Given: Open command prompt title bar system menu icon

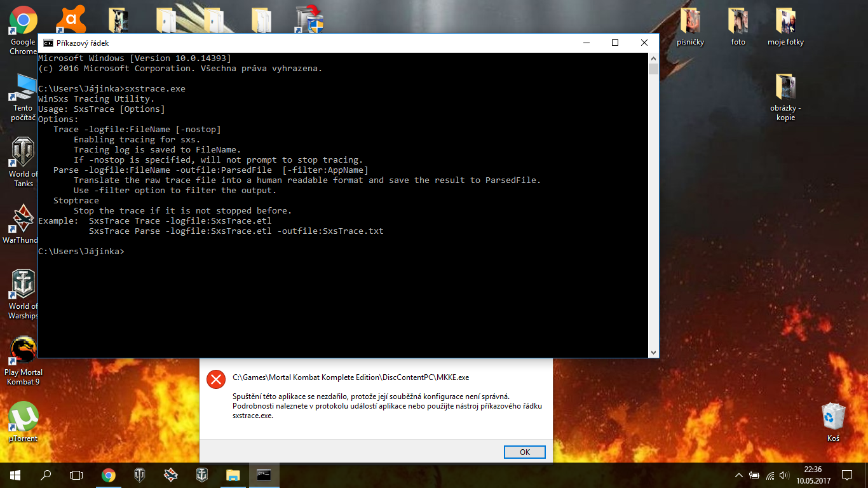Looking at the screenshot, I should [48, 43].
